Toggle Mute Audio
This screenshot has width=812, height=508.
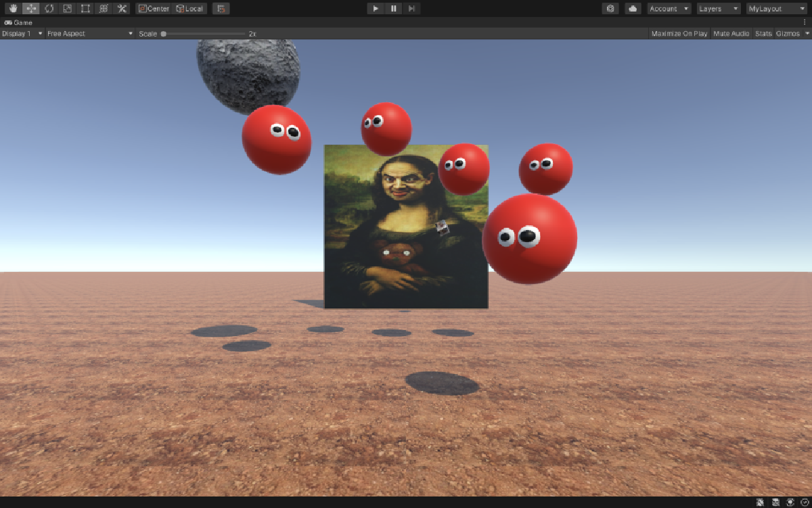point(731,33)
